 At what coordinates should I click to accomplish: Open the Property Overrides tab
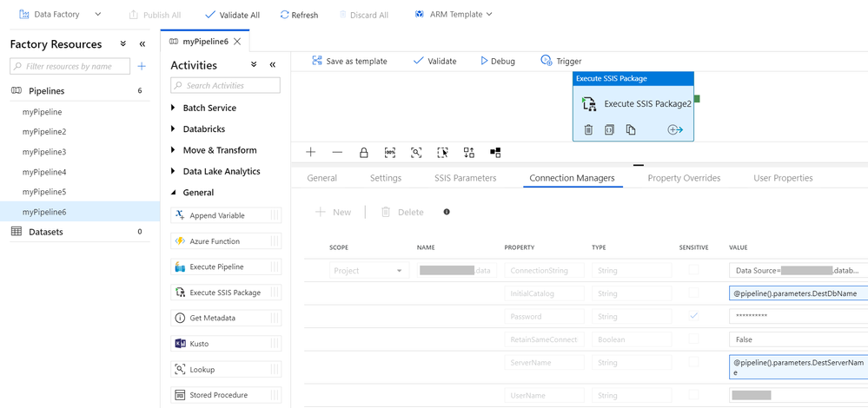coord(684,178)
